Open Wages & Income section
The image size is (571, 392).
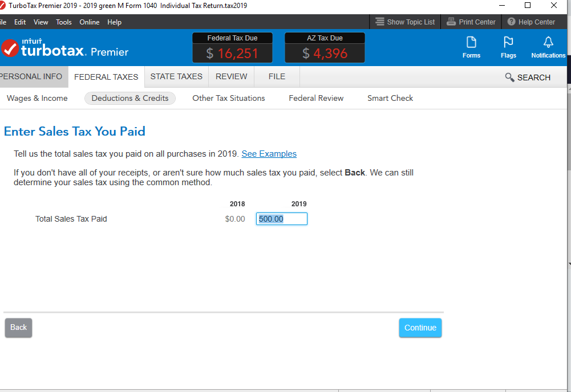(x=37, y=98)
